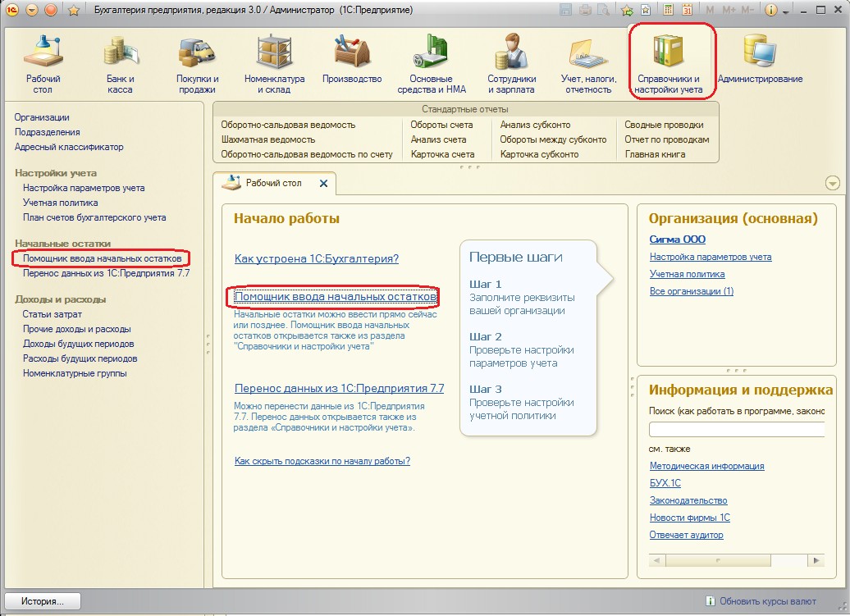Open Сводные проводки report
The height and width of the screenshot is (616, 850).
664,125
